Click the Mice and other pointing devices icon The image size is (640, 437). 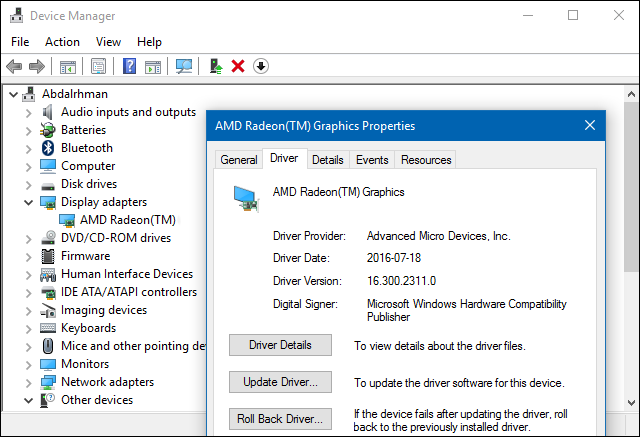[48, 346]
